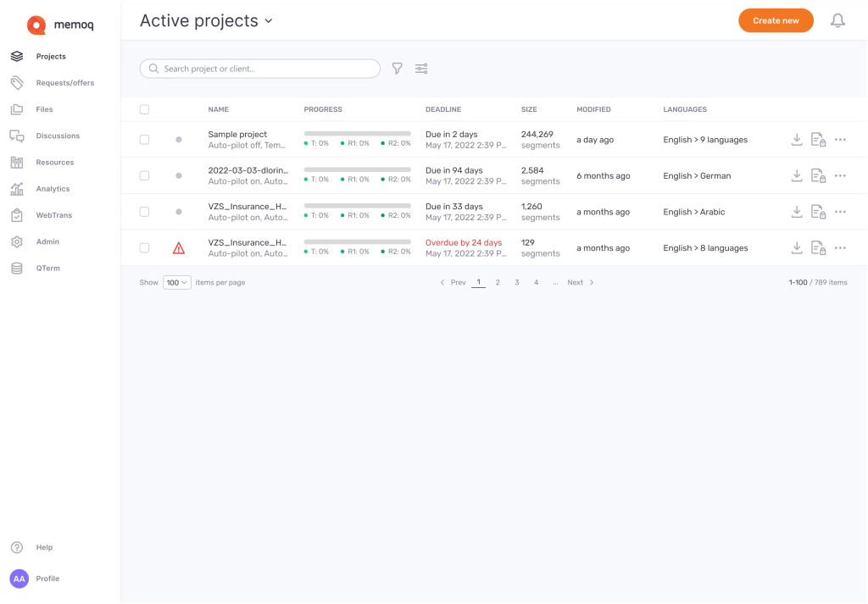This screenshot has width=868, height=604.
Task: Click the overdue project's progress bar
Action: (x=358, y=241)
